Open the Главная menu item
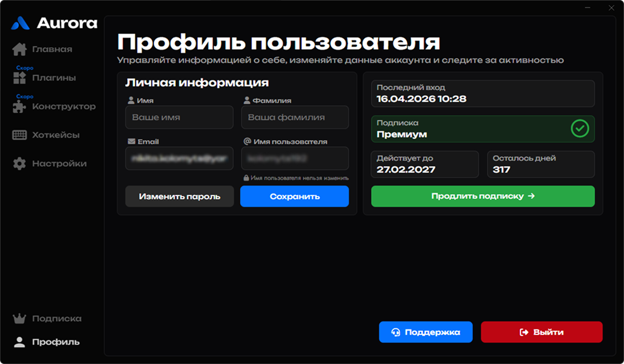 point(52,49)
